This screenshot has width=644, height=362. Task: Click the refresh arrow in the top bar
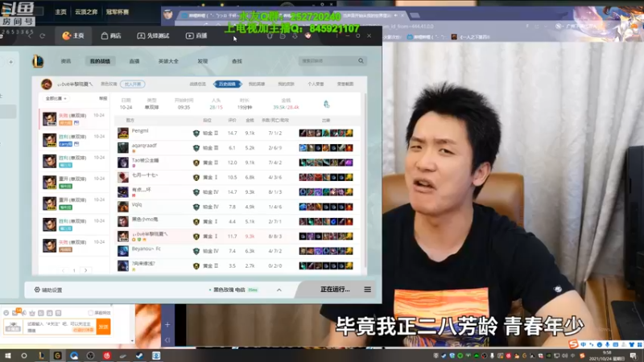pyautogui.click(x=43, y=36)
